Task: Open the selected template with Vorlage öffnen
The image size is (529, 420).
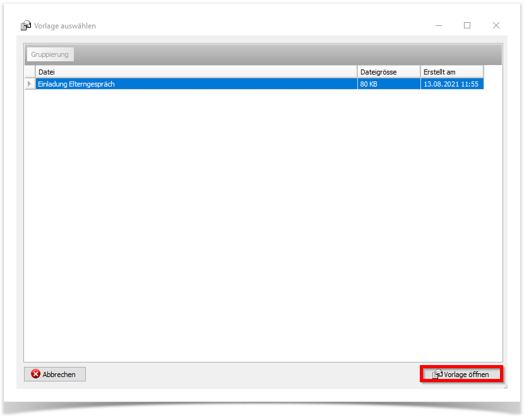Action: 461,374
